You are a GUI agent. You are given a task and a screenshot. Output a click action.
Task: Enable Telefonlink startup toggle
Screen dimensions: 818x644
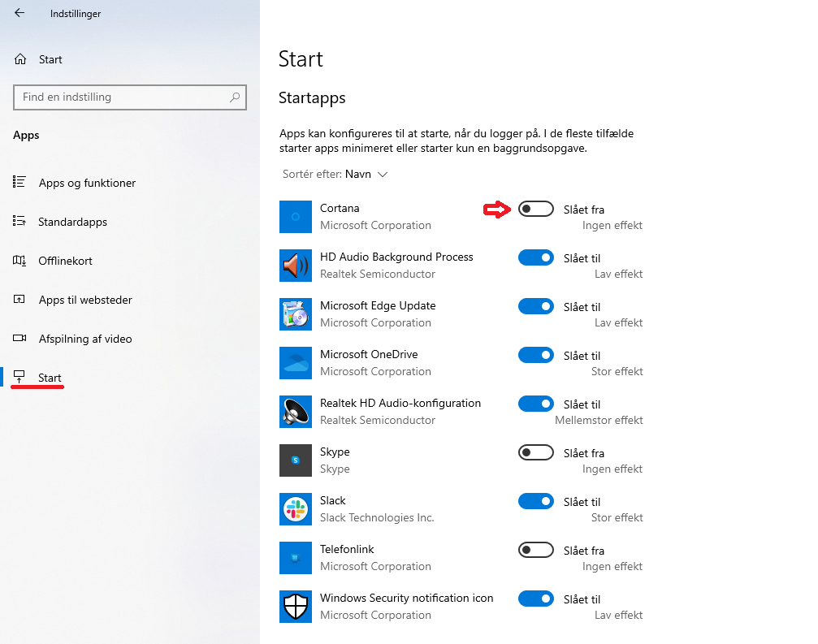536,550
